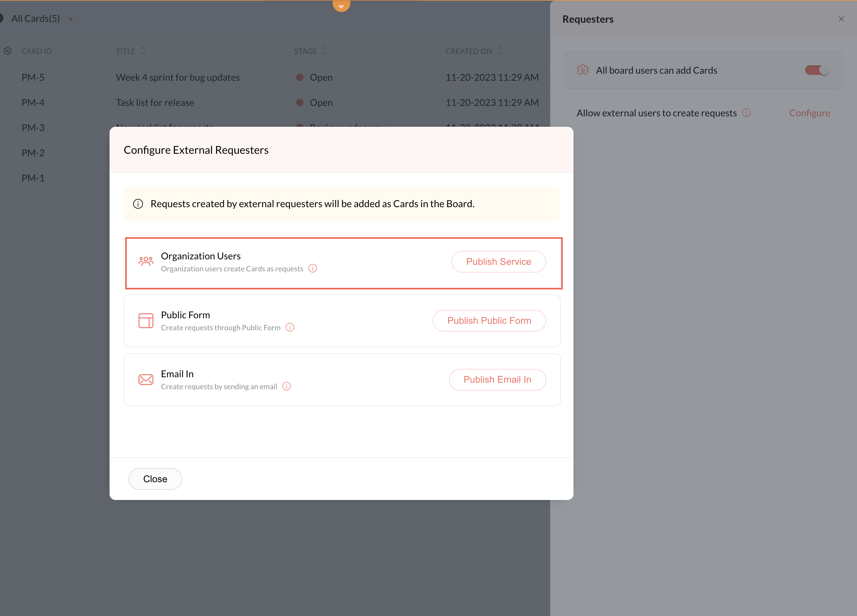The height and width of the screenshot is (616, 857).
Task: Click the Public Form layout icon
Action: tap(145, 320)
